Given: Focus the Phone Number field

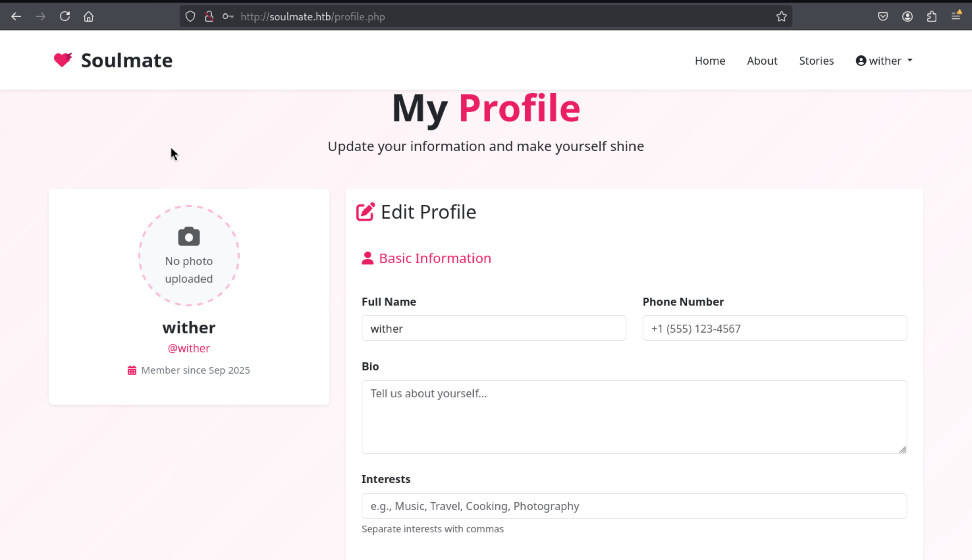Looking at the screenshot, I should (x=774, y=328).
